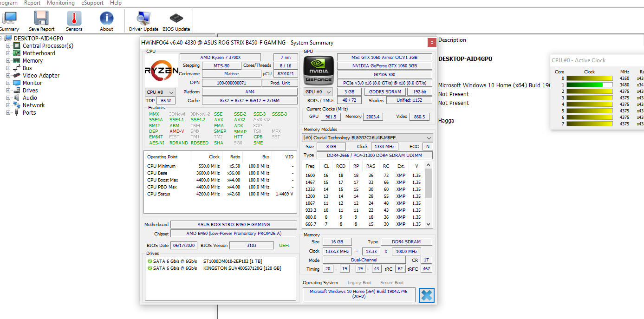The image size is (644, 319).
Task: Click the Central Processor(s) chip icon
Action: (x=17, y=46)
